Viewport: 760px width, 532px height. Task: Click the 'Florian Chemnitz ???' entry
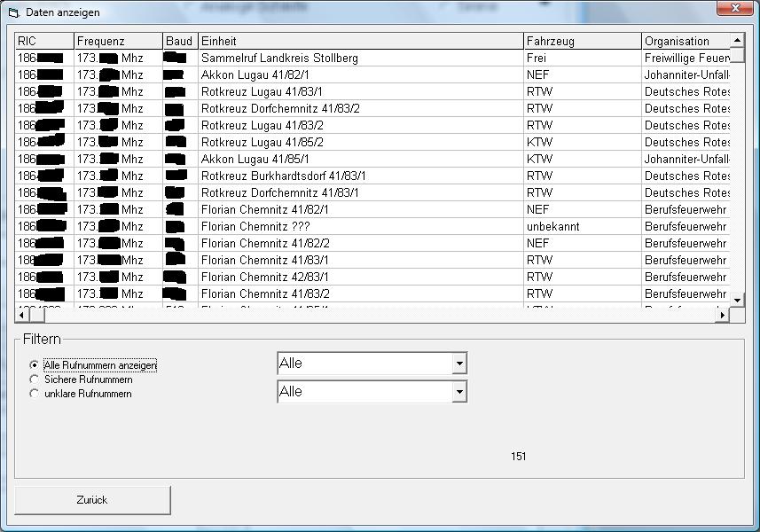click(255, 226)
